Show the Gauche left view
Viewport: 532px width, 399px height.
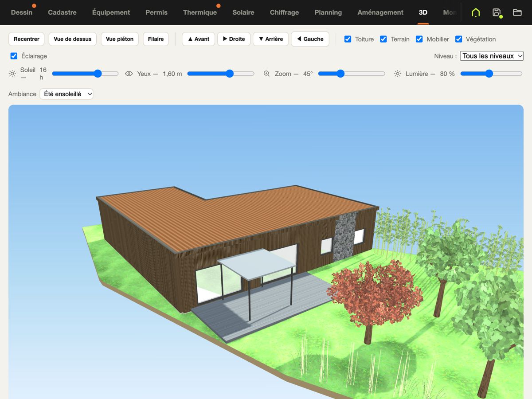tap(310, 39)
